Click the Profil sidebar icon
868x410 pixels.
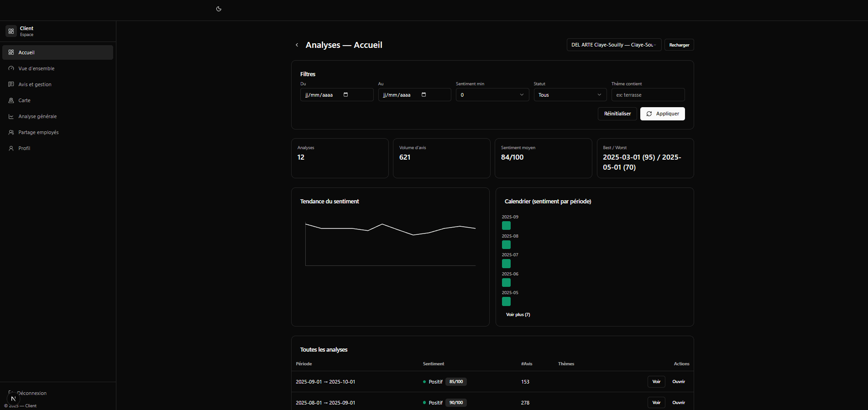tap(11, 148)
